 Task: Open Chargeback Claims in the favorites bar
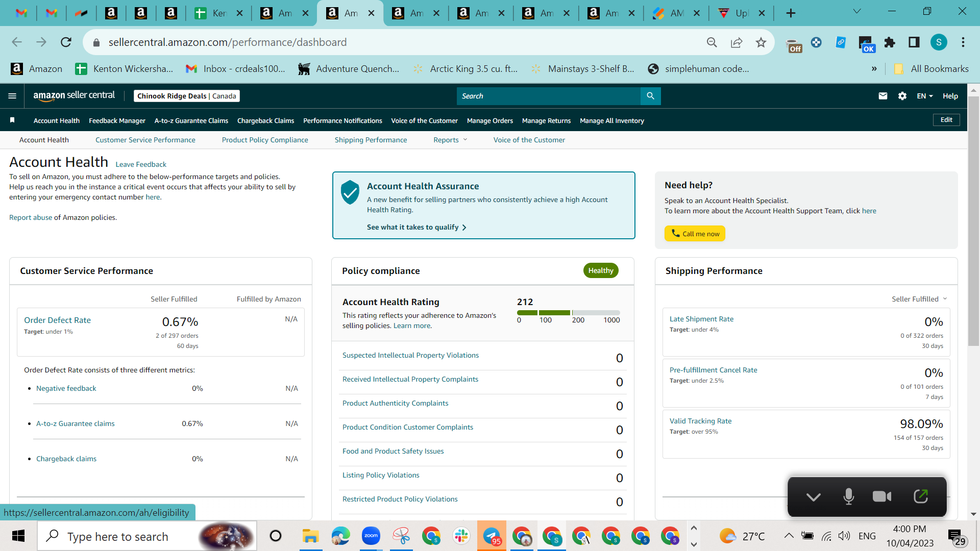tap(265, 120)
